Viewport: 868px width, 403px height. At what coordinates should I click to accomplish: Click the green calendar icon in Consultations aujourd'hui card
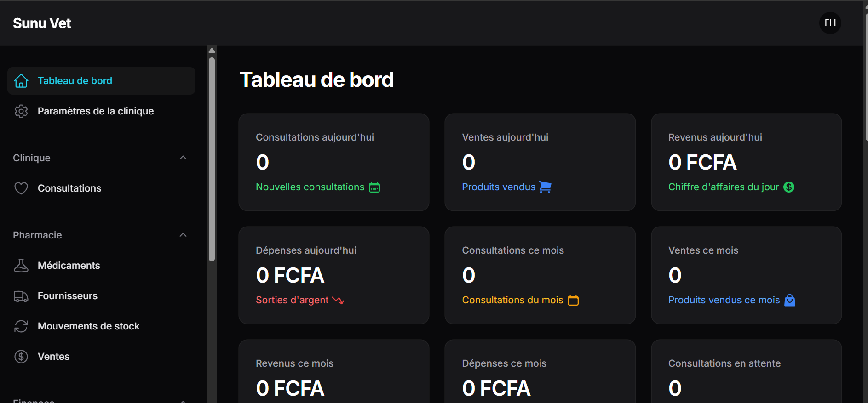tap(375, 187)
